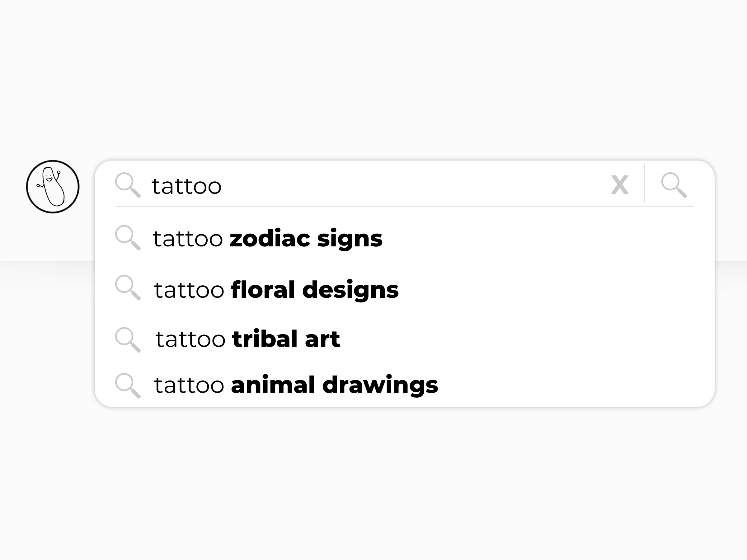Click magnifier icon beside zodiac signs suggestion
Screen dimensions: 747x560
pyautogui.click(x=128, y=238)
